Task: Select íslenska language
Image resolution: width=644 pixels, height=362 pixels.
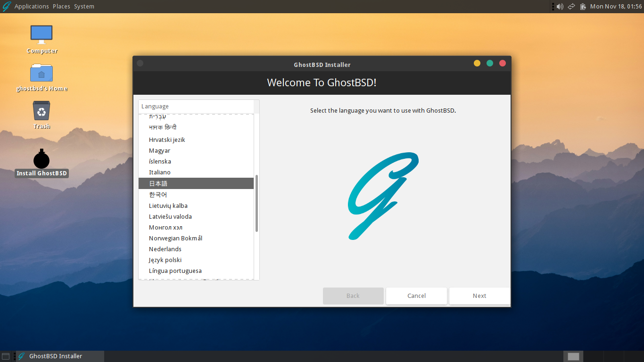Action: 196,162
